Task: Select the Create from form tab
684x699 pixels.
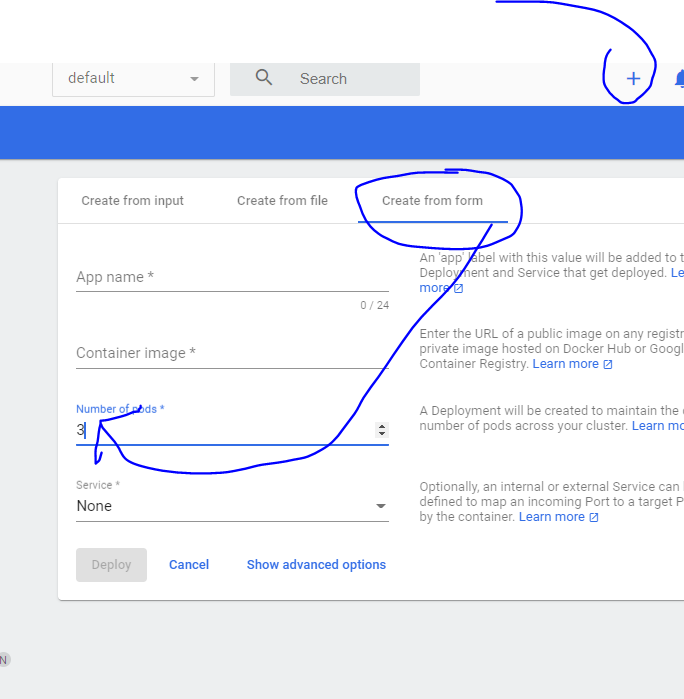Action: [433, 201]
